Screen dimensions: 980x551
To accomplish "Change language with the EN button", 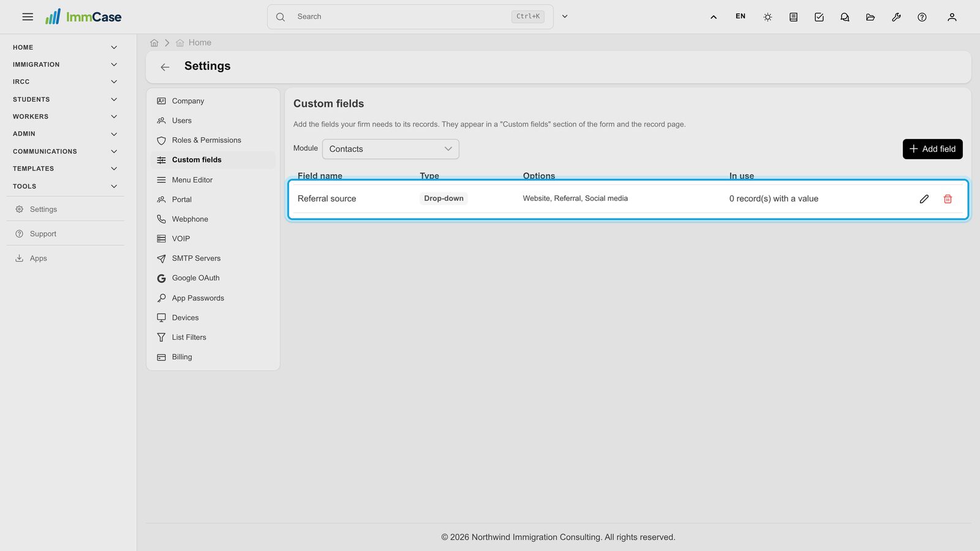I will click(x=741, y=17).
